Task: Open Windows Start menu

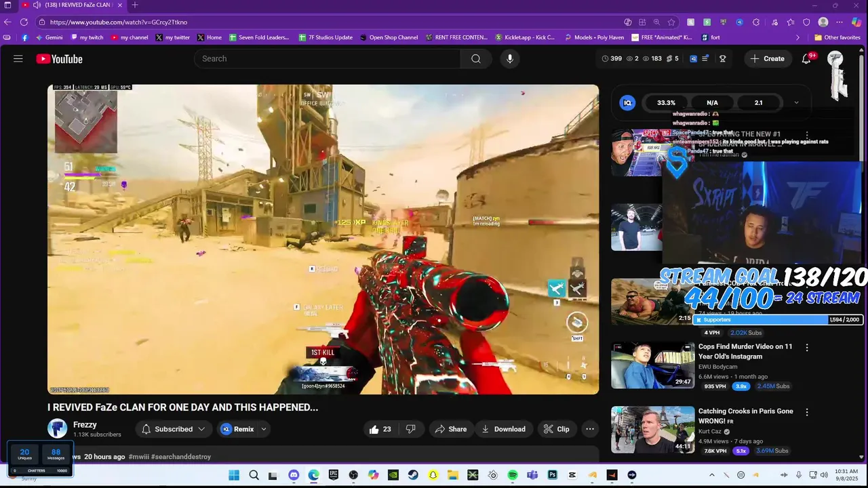Action: pyautogui.click(x=234, y=475)
